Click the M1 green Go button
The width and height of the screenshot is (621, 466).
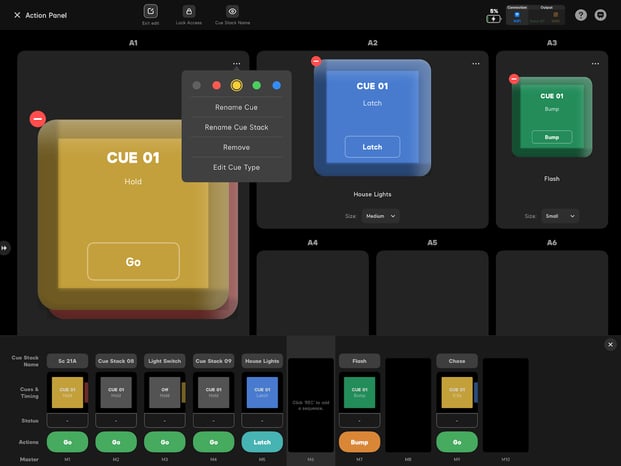[67, 442]
